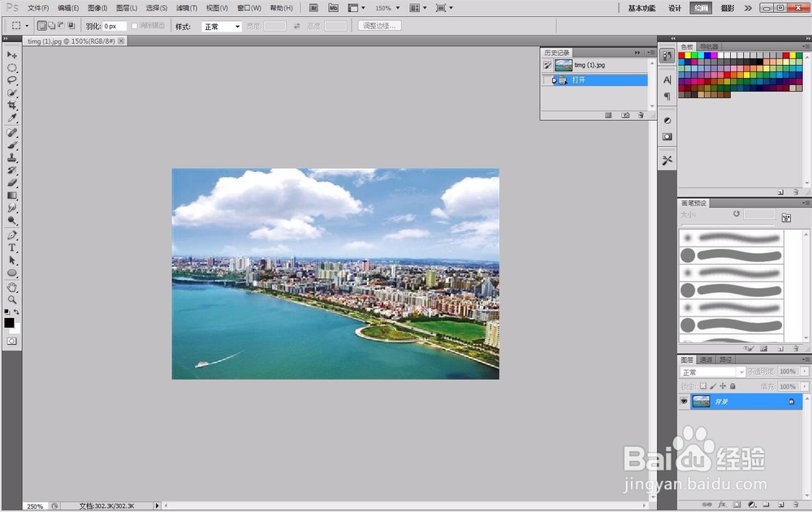Expand more workspaces chevron
Viewport: 812px width, 512px height.
[748, 8]
